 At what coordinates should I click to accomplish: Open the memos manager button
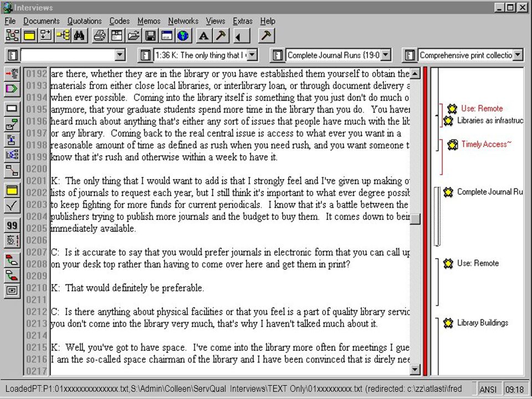click(410, 55)
